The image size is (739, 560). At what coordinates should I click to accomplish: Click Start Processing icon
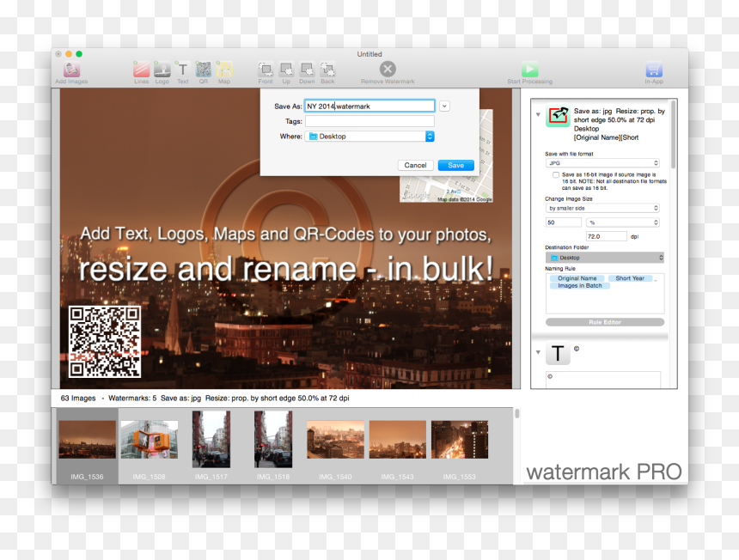pos(529,70)
